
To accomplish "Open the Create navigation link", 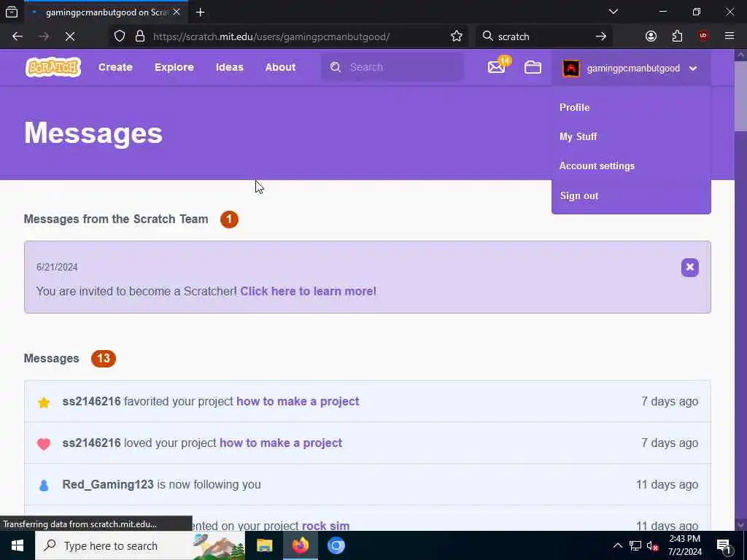I will pyautogui.click(x=115, y=67).
